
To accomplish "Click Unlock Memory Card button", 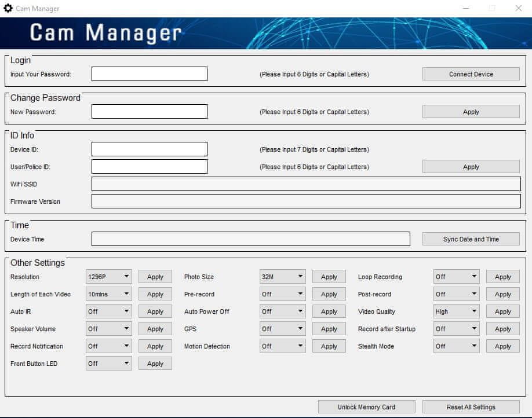I will [x=366, y=407].
